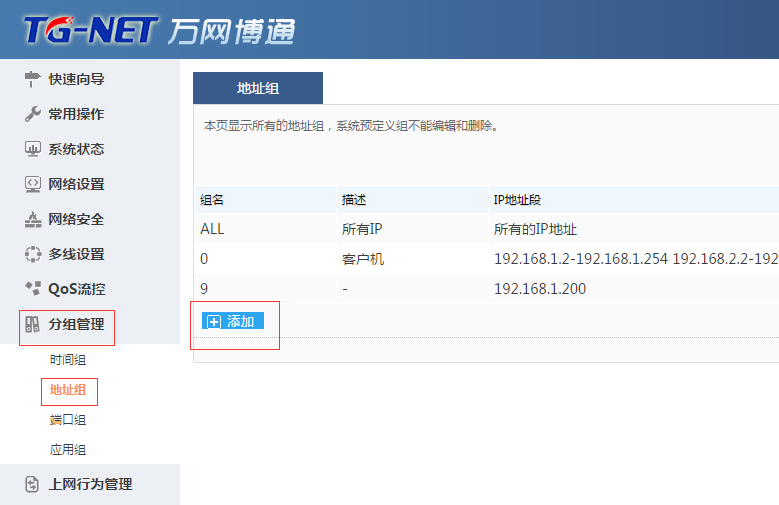The image size is (779, 505).
Task: Select the 地址组 tab
Action: click(x=257, y=88)
